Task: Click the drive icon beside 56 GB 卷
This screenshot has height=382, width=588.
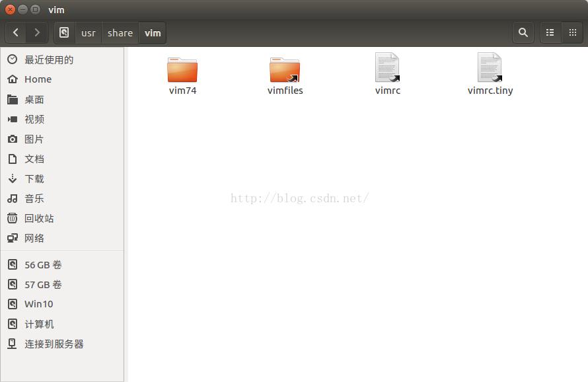Action: click(13, 264)
